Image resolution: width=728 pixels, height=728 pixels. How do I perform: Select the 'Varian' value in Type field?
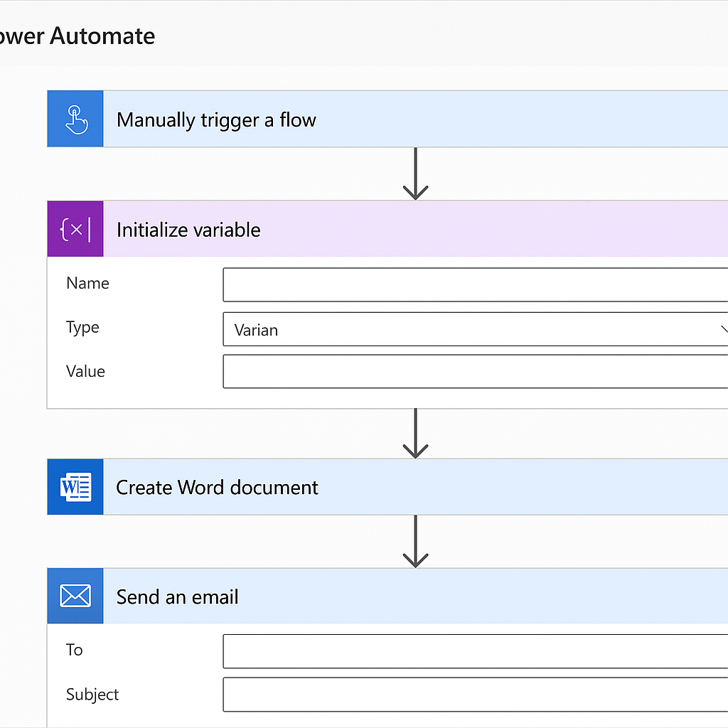click(x=256, y=330)
